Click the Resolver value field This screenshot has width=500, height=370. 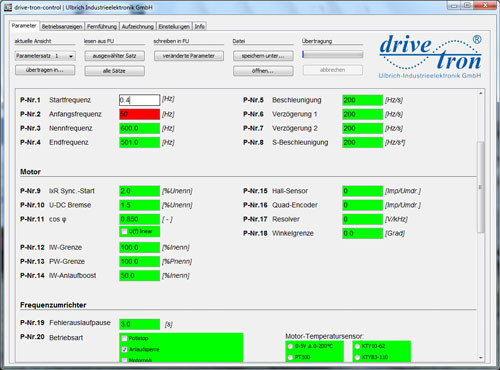click(x=362, y=219)
